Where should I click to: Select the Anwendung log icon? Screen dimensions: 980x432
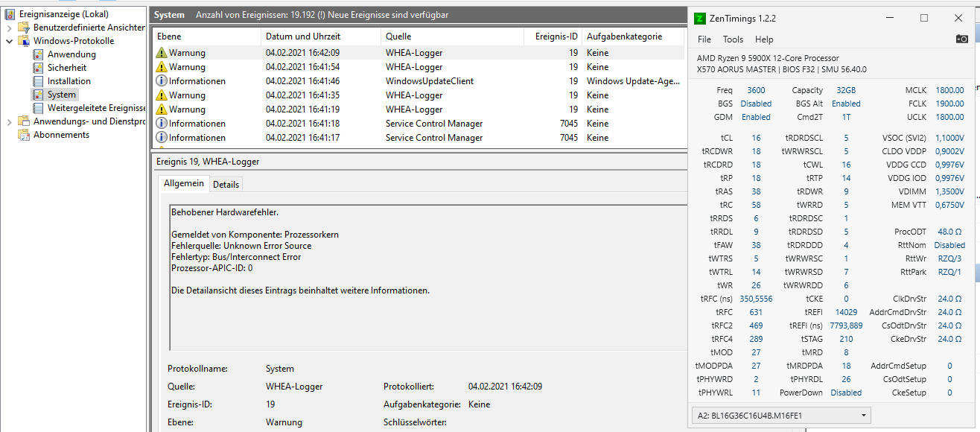click(x=39, y=54)
